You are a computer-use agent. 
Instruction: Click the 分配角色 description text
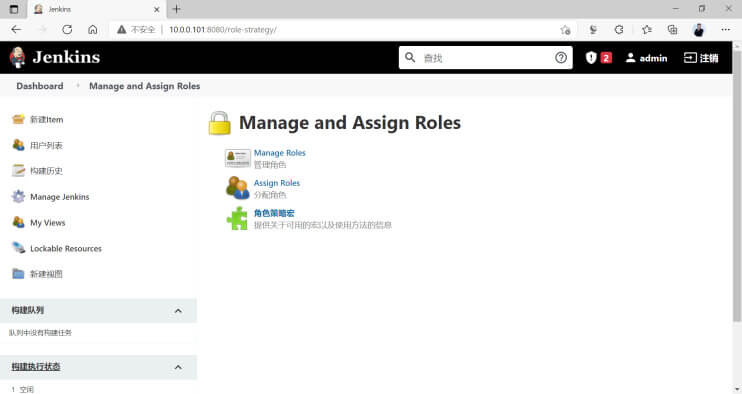(x=270, y=195)
